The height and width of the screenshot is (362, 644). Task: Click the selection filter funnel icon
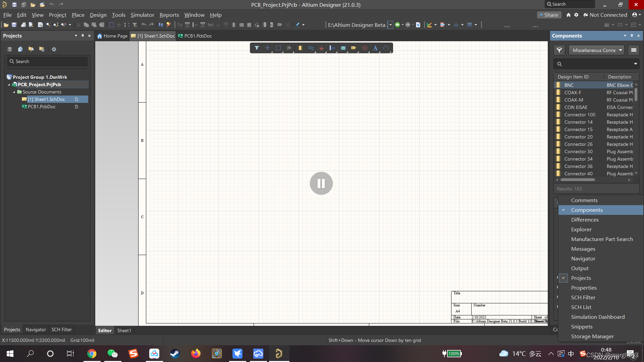tap(257, 48)
